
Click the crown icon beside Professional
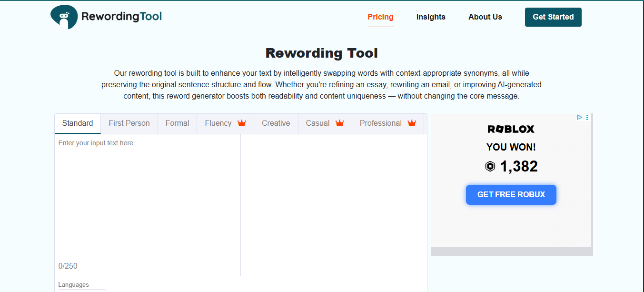412,123
